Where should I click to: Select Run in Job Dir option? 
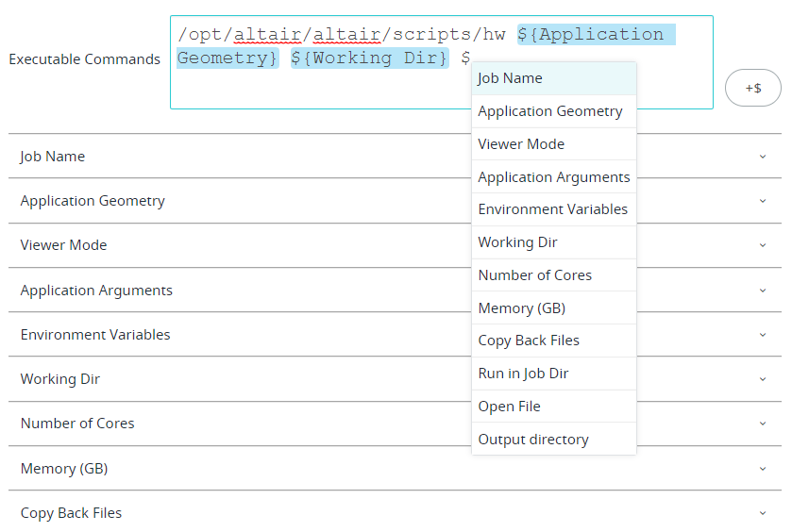(x=553, y=374)
